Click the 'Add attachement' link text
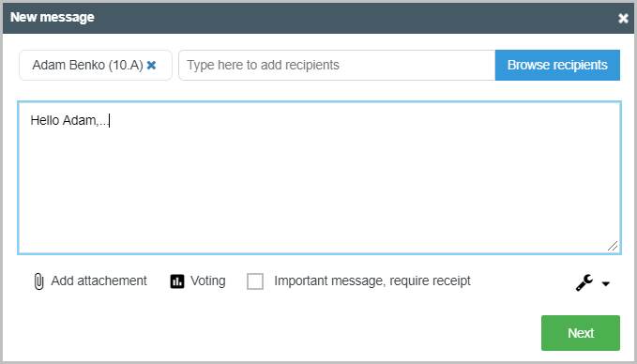The width and height of the screenshot is (637, 364). [99, 281]
